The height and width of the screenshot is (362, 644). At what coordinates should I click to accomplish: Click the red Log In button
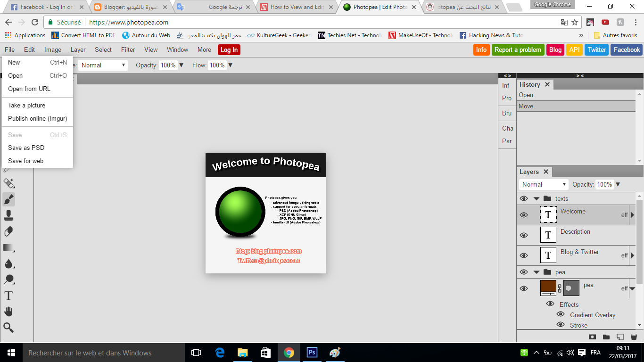229,50
